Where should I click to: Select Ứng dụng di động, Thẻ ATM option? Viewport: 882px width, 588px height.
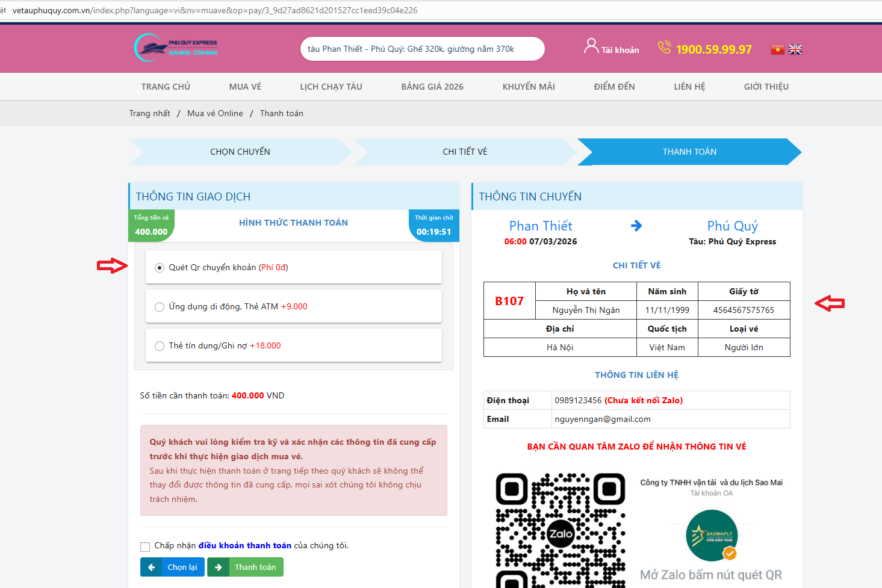click(x=160, y=307)
